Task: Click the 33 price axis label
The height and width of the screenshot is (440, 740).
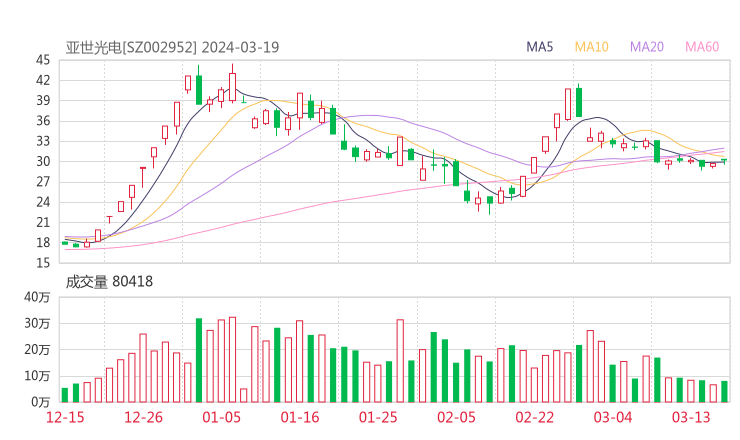Action: pyautogui.click(x=43, y=141)
